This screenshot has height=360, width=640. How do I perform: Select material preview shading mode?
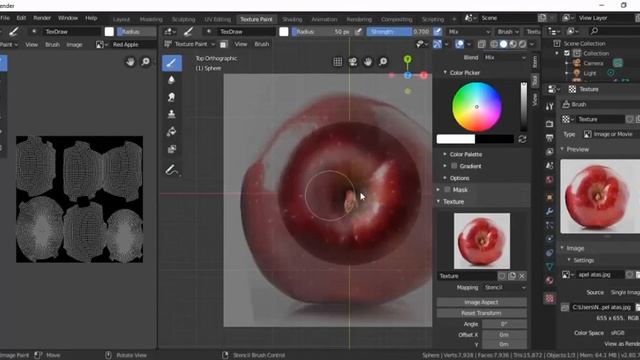[513, 44]
